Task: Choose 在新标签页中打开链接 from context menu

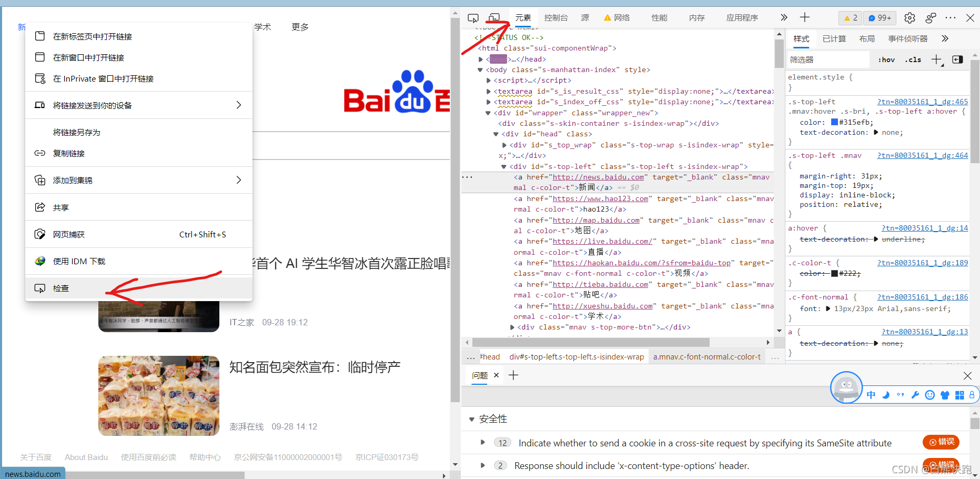Action: point(139,36)
